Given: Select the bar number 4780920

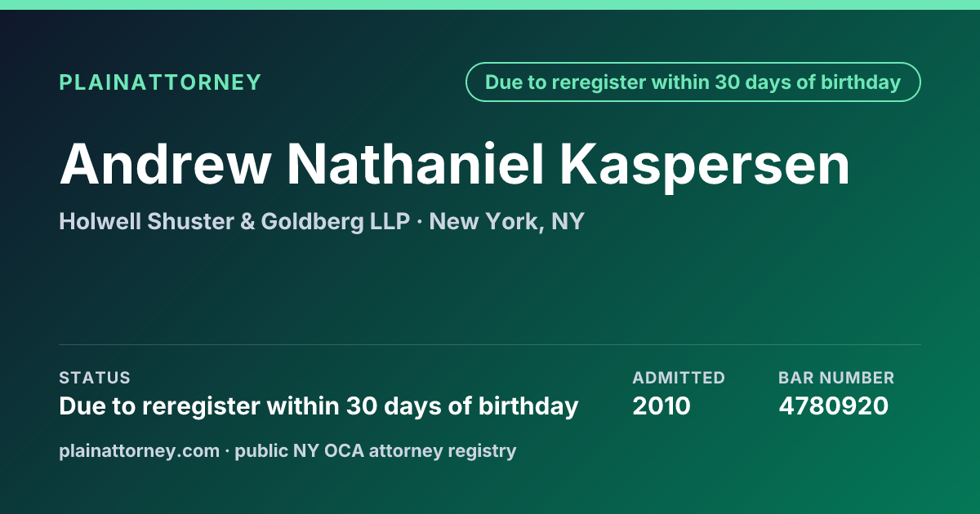Looking at the screenshot, I should point(833,405).
